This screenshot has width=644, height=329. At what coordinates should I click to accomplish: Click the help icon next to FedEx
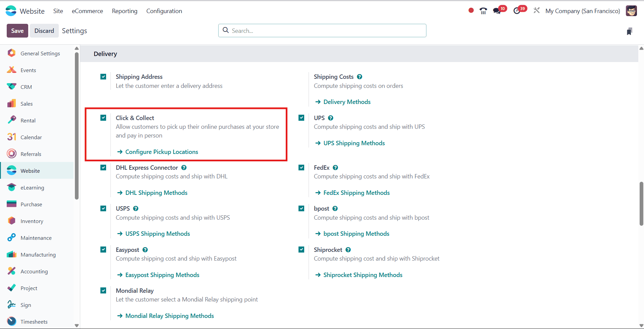point(335,168)
